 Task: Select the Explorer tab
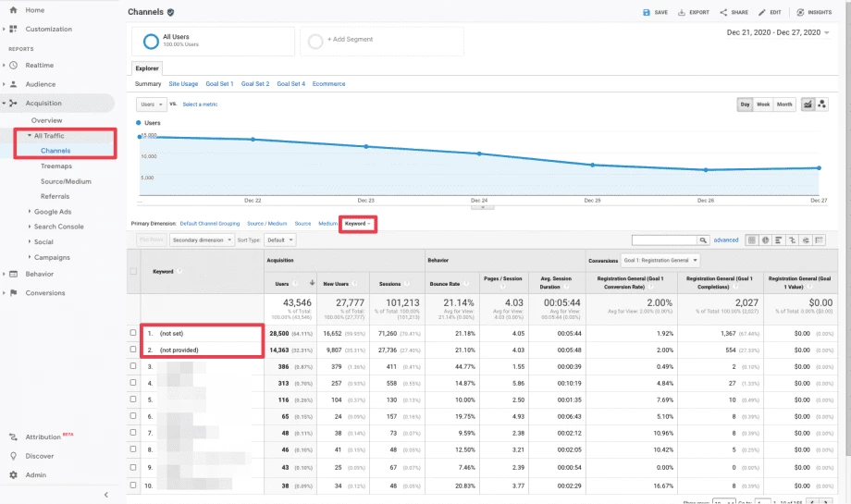click(147, 68)
